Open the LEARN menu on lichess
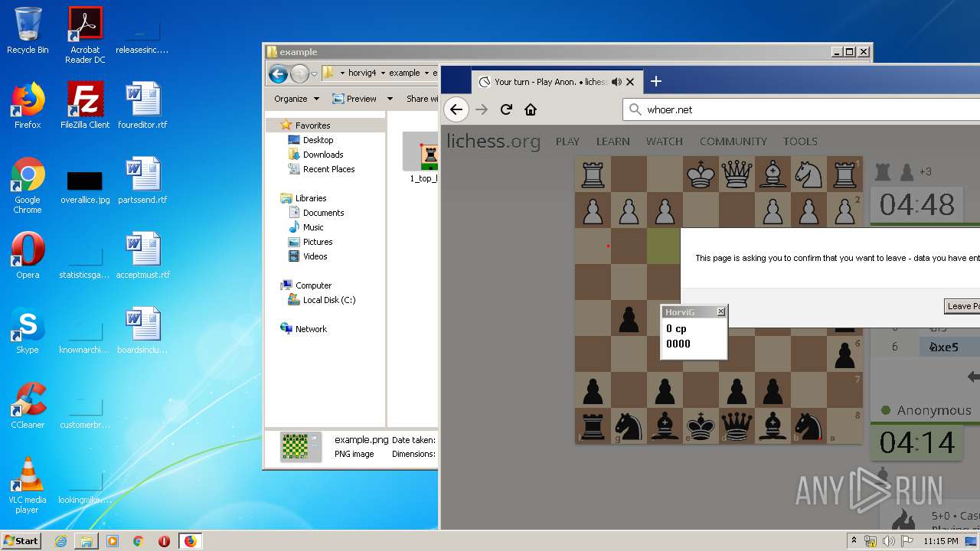This screenshot has height=551, width=980. click(612, 141)
